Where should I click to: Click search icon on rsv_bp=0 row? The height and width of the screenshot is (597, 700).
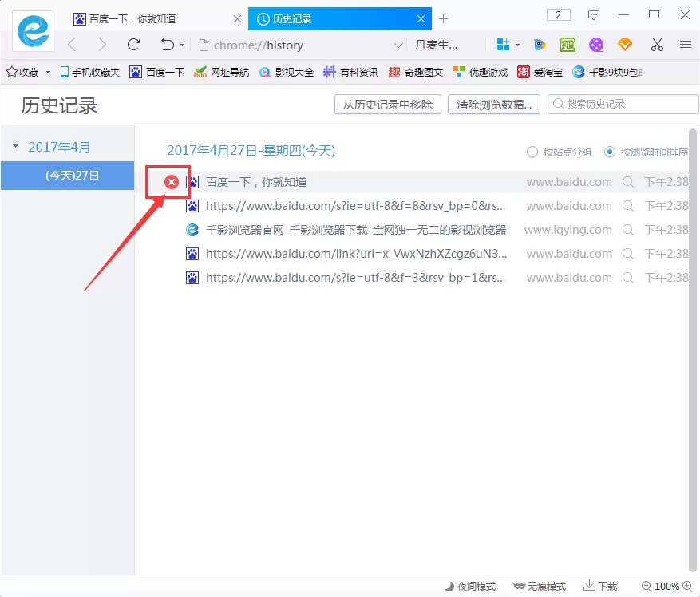[x=627, y=206]
